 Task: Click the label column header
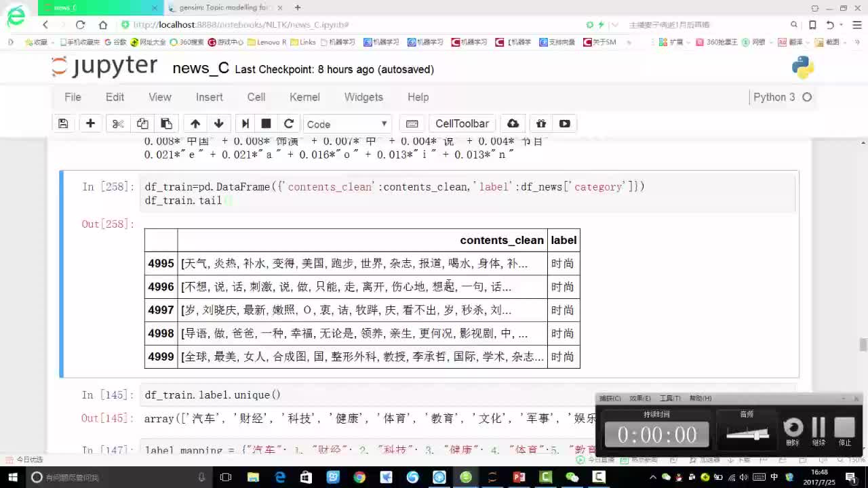(564, 240)
